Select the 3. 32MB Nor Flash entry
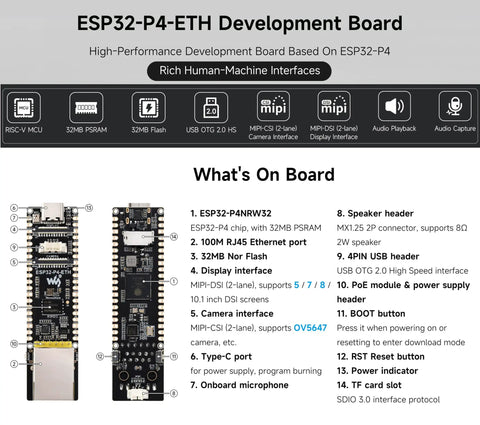 tap(229, 256)
